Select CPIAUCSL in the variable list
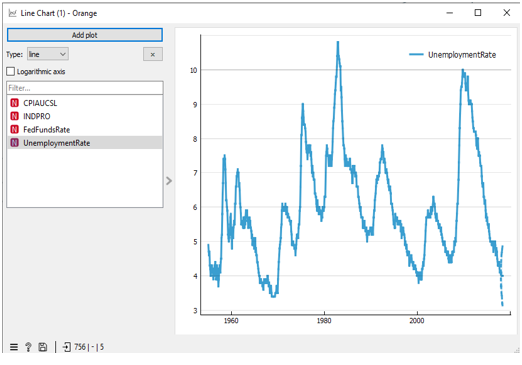The width and height of the screenshot is (522, 365). 85,103
